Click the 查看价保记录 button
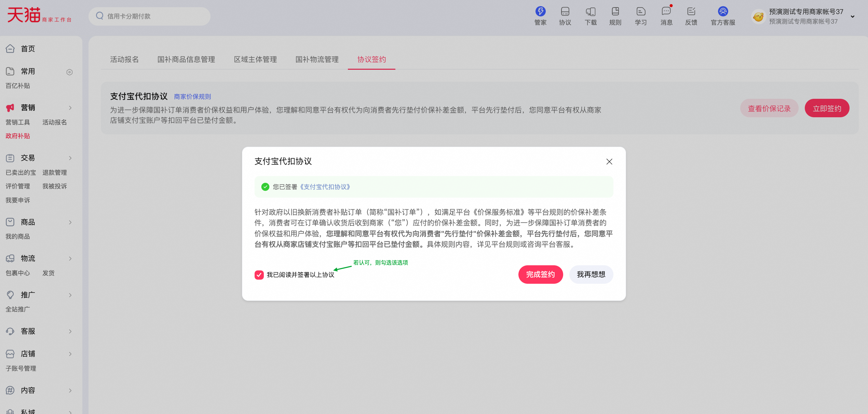 click(769, 108)
